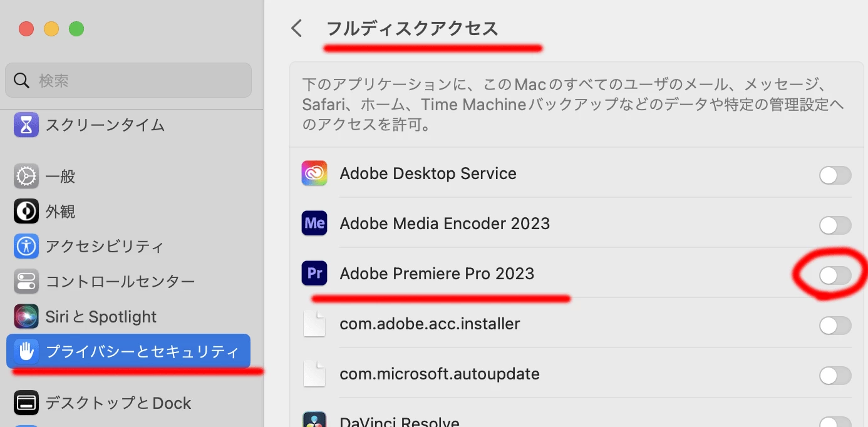Click the green zoom window button
The image size is (868, 427).
[x=76, y=29]
